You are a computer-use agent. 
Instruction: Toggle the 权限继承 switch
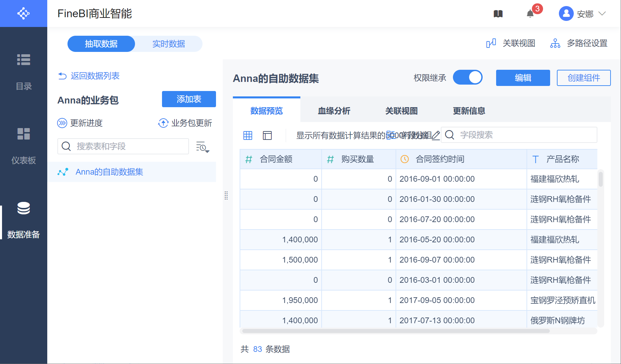467,78
